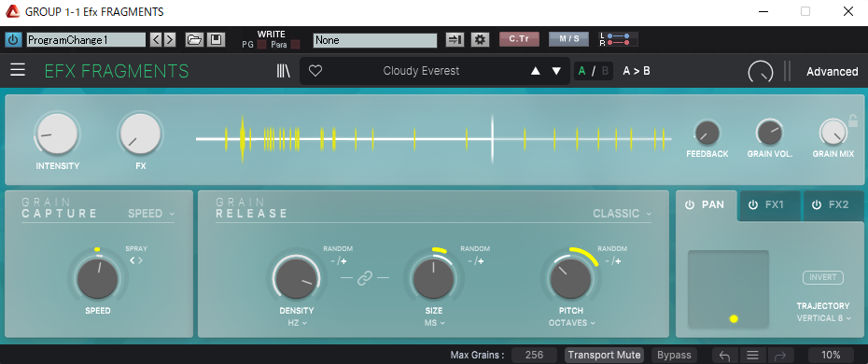This screenshot has width=868, height=364.
Task: Select next preset with down triangle
Action: tap(556, 71)
